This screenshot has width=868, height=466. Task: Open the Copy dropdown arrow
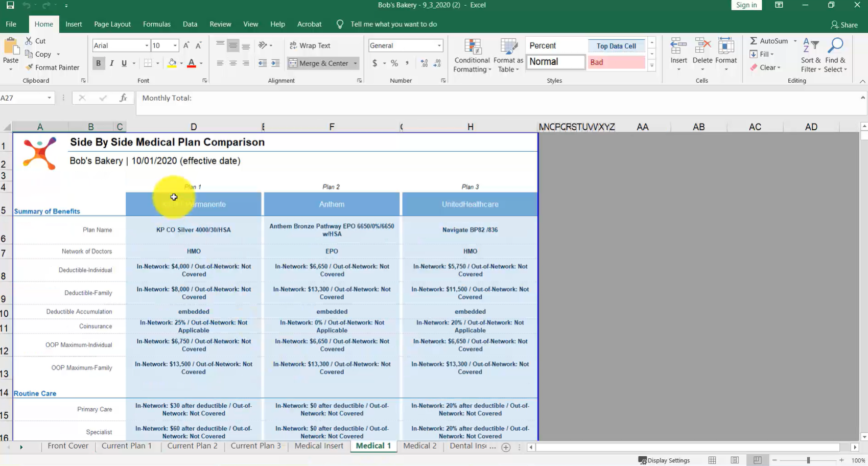point(58,54)
